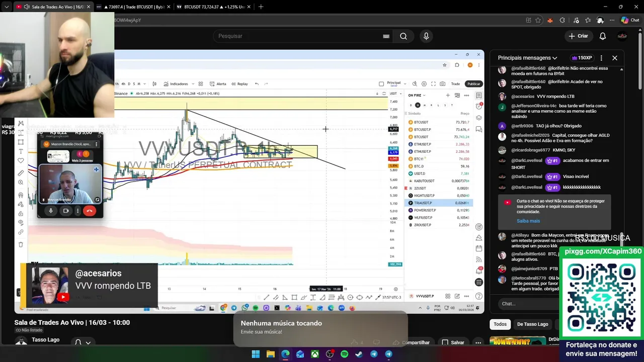The image size is (644, 362).
Task: Click the Salvar video button
Action: coord(453,342)
